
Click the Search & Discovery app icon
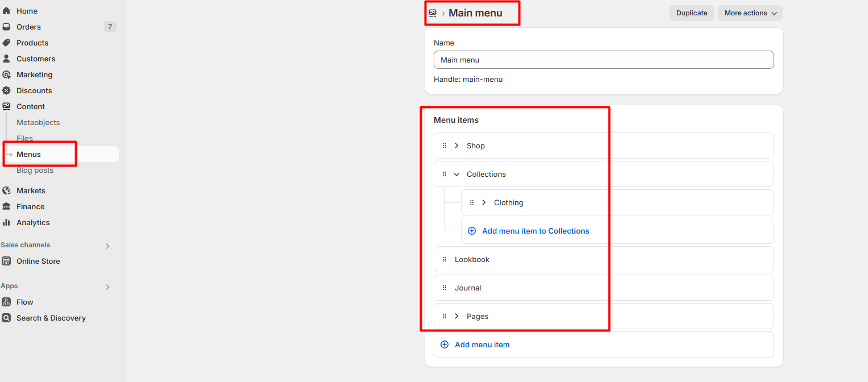coord(6,318)
